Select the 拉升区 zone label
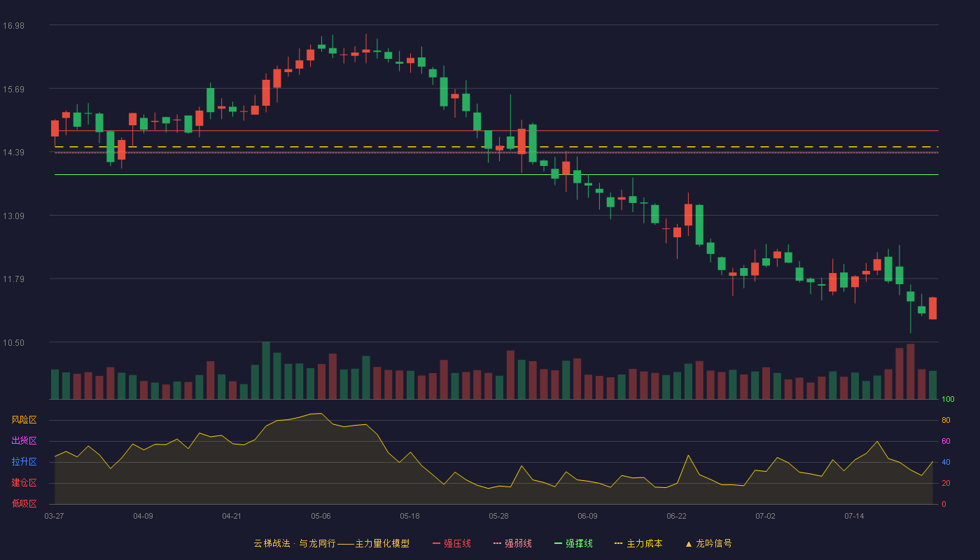Viewport: 980px width, 560px height. tap(24, 462)
